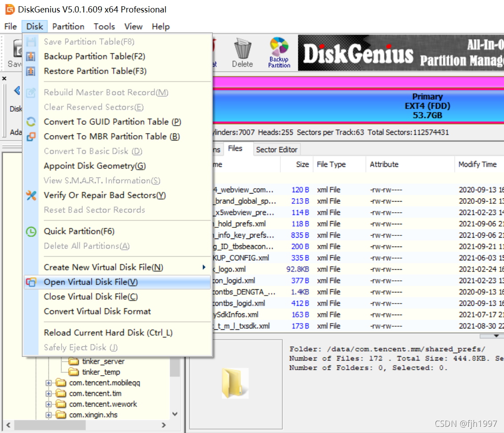Close the left panel with X button
Screen dimensions: 504x433
tap(4, 78)
